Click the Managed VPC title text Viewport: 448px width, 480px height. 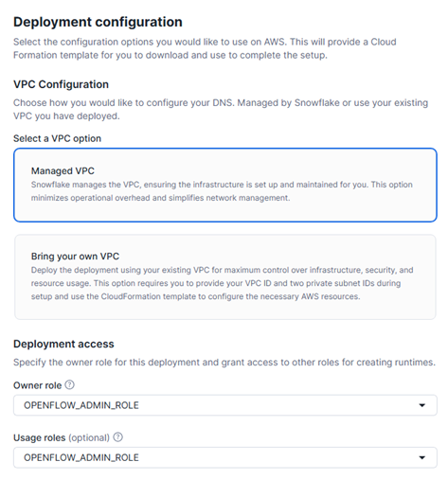point(63,170)
